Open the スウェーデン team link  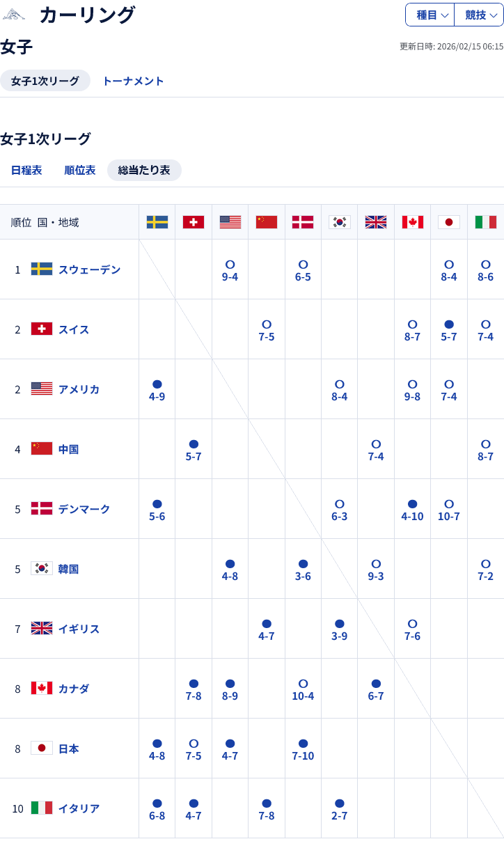(x=90, y=269)
